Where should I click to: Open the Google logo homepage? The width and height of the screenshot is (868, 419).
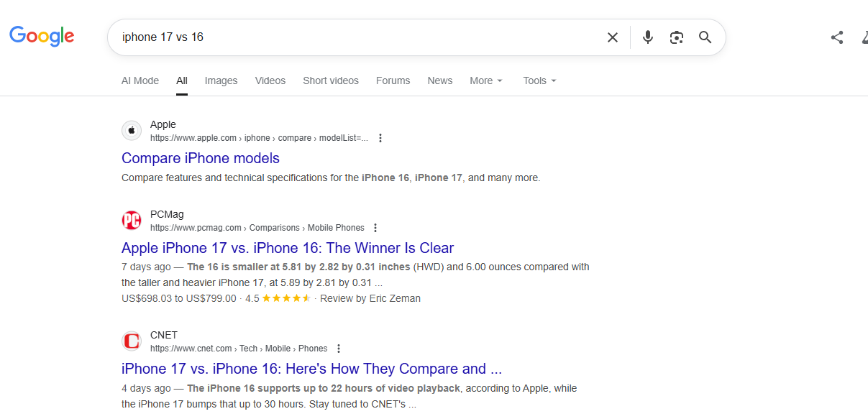pyautogui.click(x=42, y=36)
